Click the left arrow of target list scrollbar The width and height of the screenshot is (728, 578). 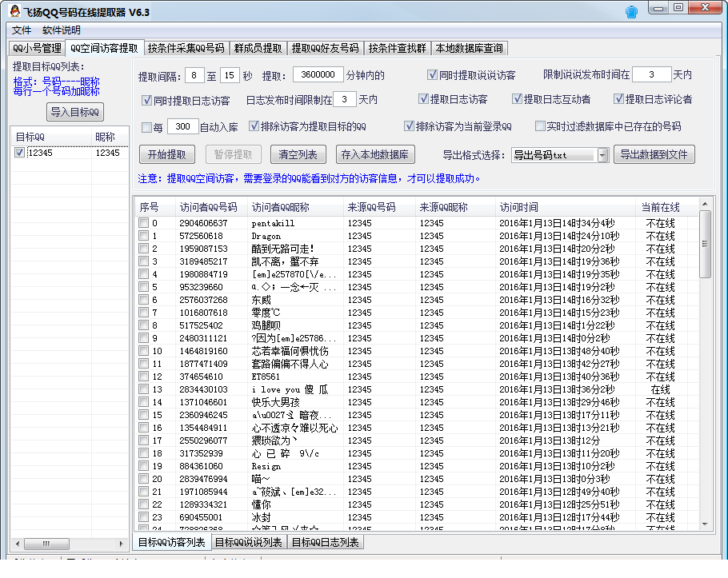coord(18,544)
